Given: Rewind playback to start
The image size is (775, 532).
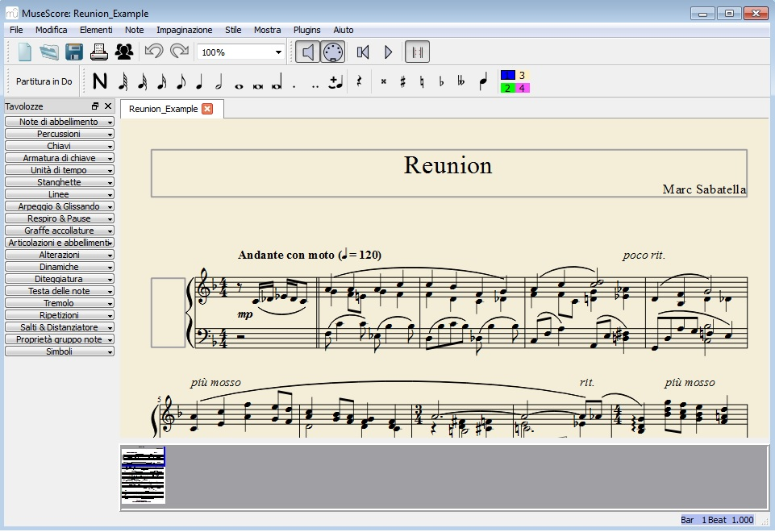Looking at the screenshot, I should point(363,52).
